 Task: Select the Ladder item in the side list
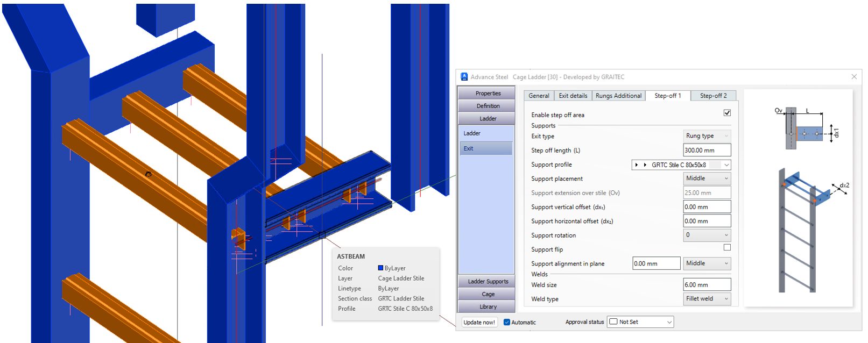click(486, 133)
